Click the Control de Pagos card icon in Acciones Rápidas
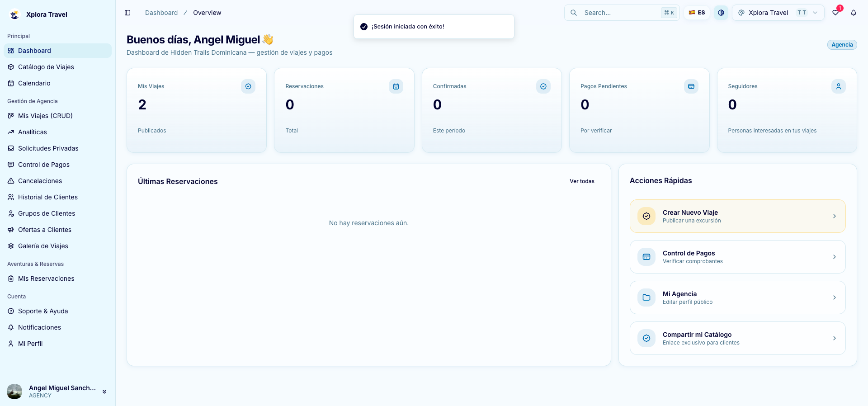 [x=646, y=257]
